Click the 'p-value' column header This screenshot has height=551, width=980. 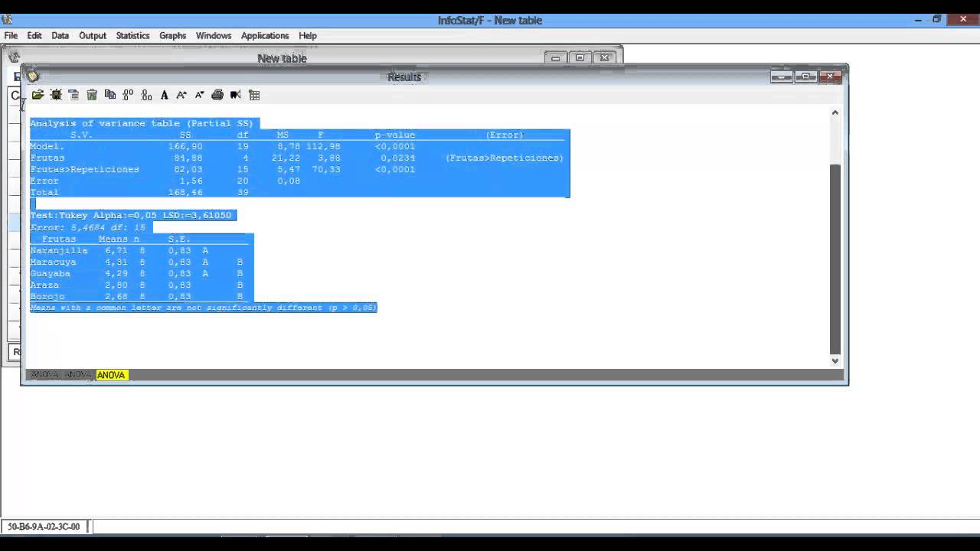(x=395, y=135)
